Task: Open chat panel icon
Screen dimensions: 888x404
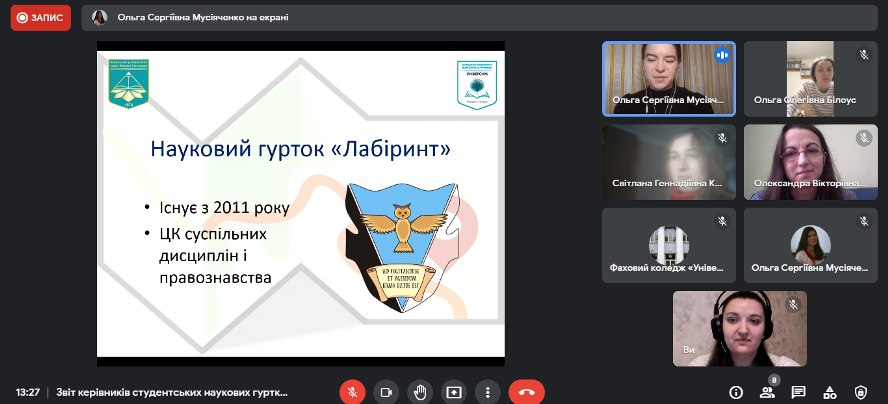Action: point(799,392)
